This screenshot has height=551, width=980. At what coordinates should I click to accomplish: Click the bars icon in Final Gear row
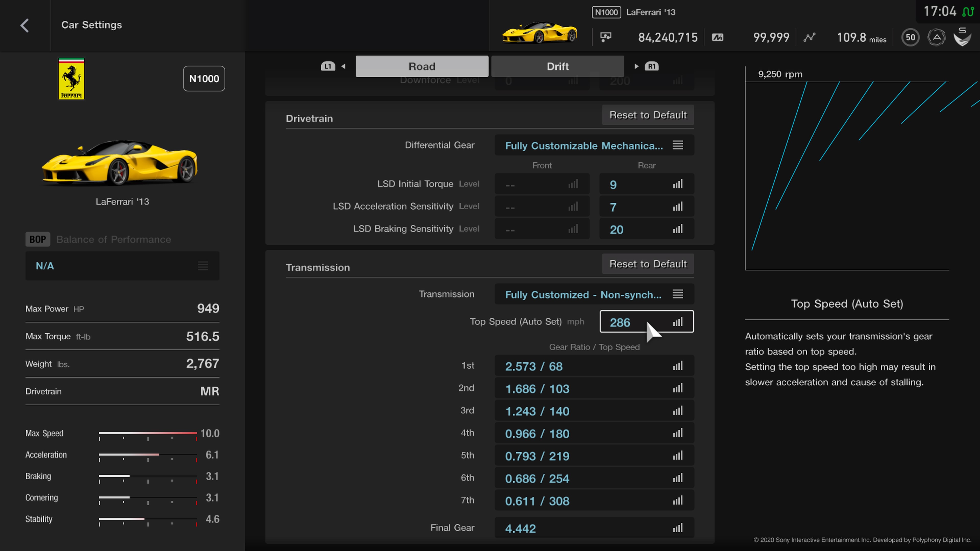[678, 528]
